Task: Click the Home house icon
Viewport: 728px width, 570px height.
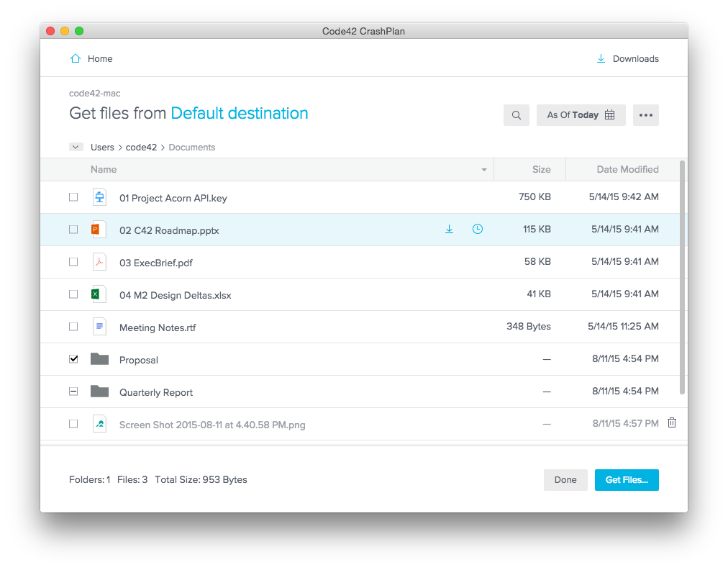Action: click(75, 59)
